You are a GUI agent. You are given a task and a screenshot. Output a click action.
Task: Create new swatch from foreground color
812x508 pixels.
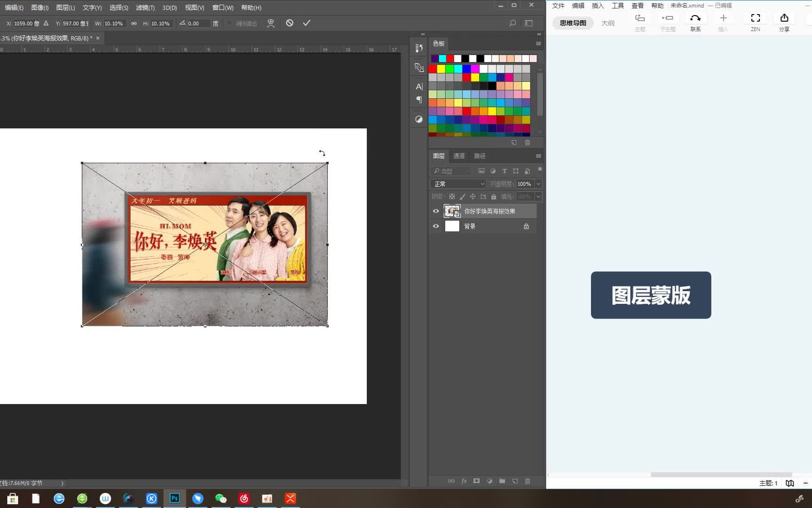point(514,143)
